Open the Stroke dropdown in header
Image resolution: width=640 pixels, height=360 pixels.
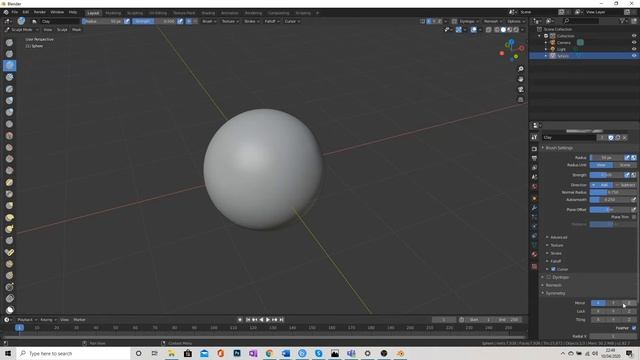pos(251,21)
